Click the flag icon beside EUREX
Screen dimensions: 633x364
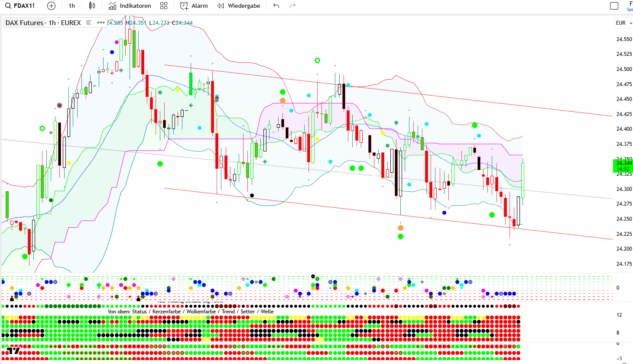click(89, 23)
